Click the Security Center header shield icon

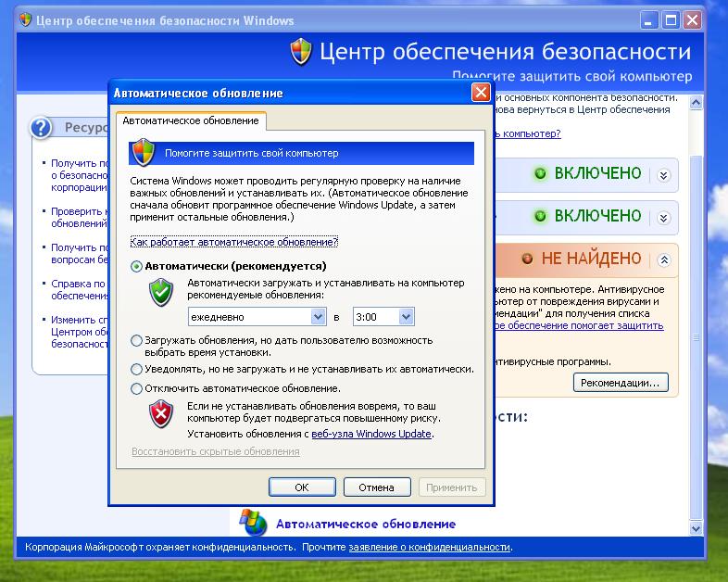pyautogui.click(x=301, y=52)
